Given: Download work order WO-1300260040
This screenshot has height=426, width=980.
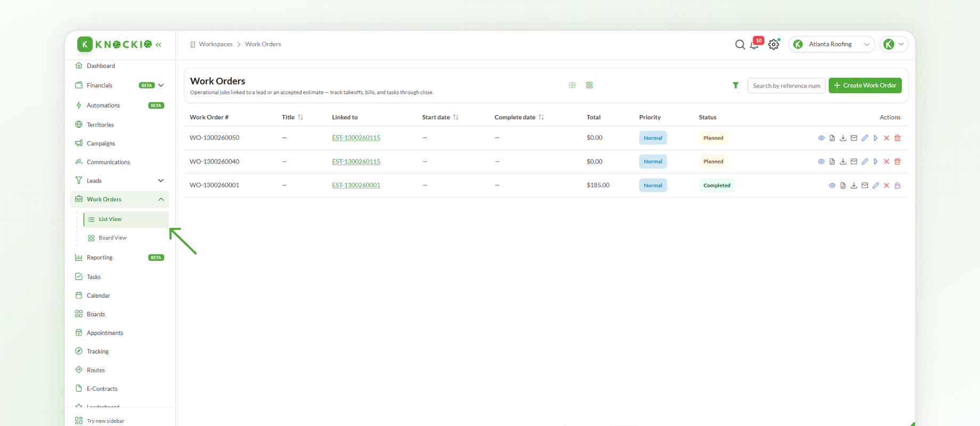Looking at the screenshot, I should pyautogui.click(x=843, y=161).
